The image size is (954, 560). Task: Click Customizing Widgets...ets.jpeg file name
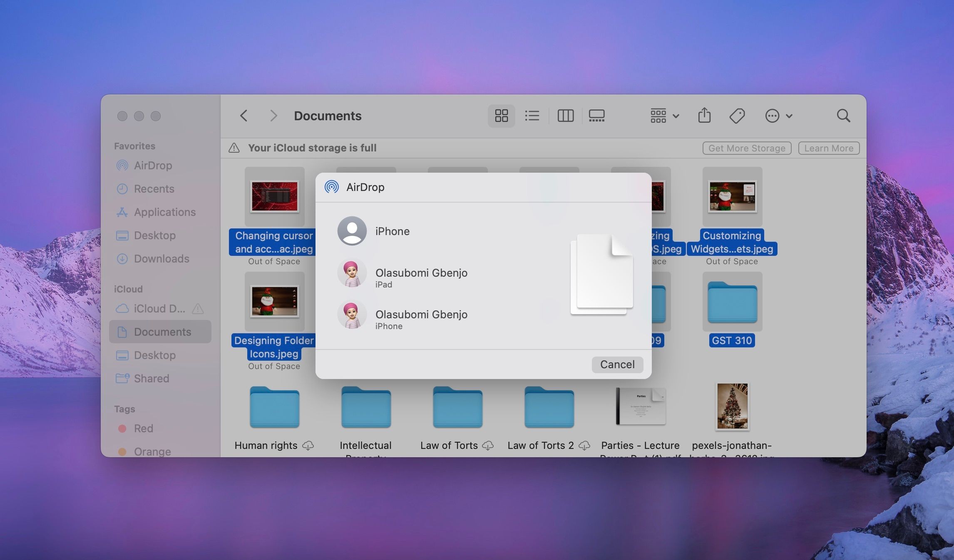[732, 242]
